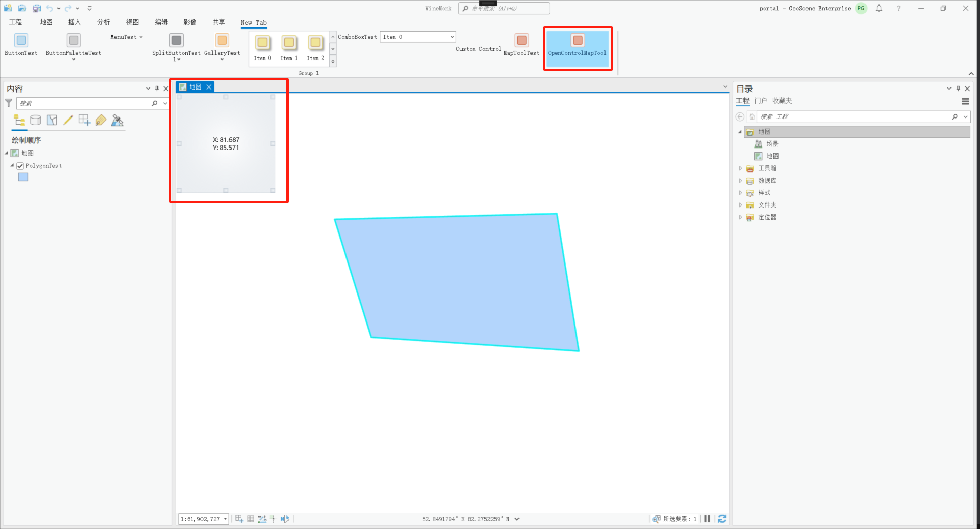Open the ComboBoxTest Item 0 combo box
The image size is (980, 529).
(x=418, y=37)
